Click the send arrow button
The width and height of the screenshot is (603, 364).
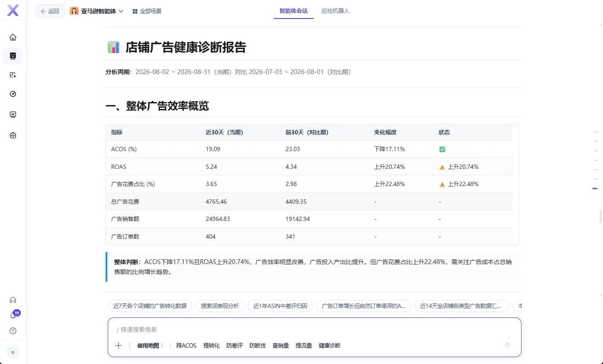pos(507,345)
